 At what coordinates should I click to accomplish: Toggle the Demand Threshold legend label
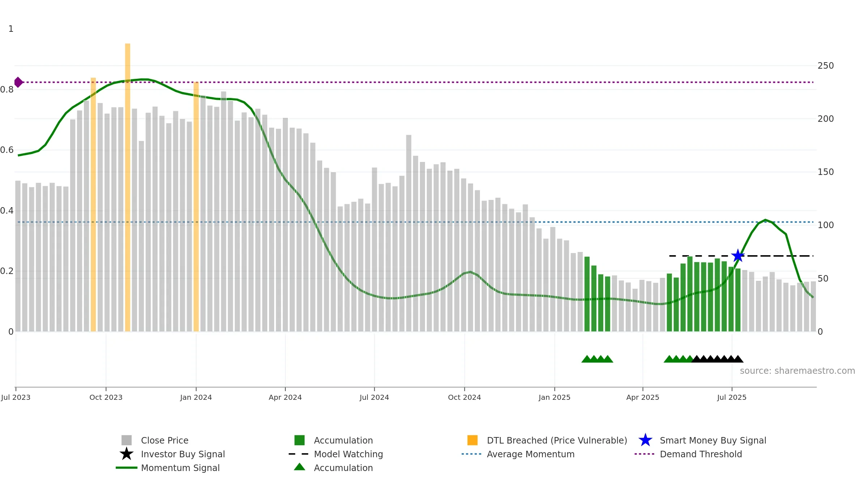(x=701, y=454)
